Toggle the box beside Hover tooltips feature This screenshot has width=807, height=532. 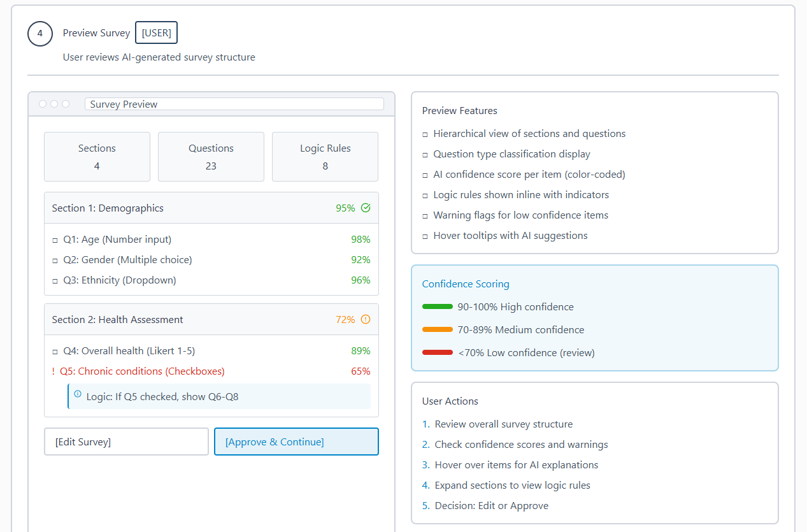tap(425, 236)
